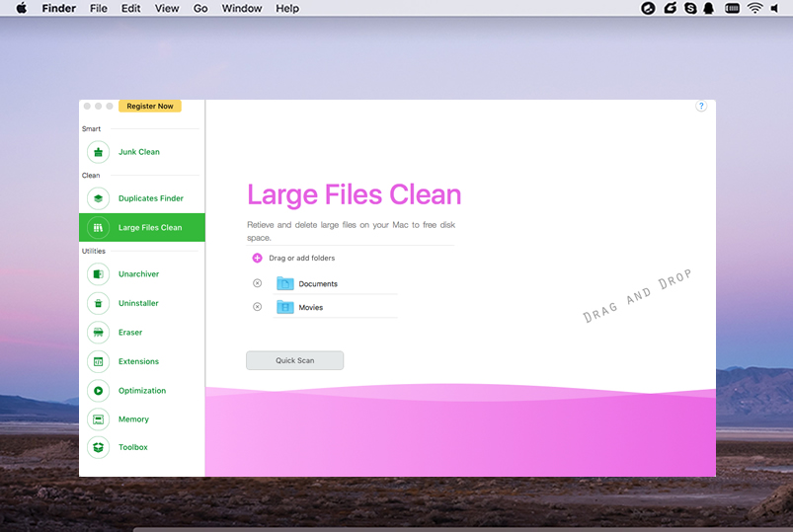This screenshot has width=793, height=532.
Task: Open the Optimization tool
Action: [141, 391]
